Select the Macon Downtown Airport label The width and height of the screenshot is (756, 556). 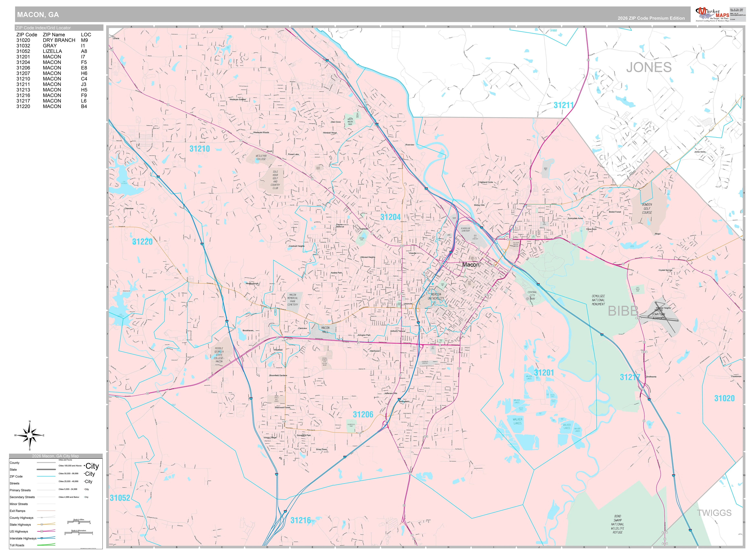click(x=659, y=314)
